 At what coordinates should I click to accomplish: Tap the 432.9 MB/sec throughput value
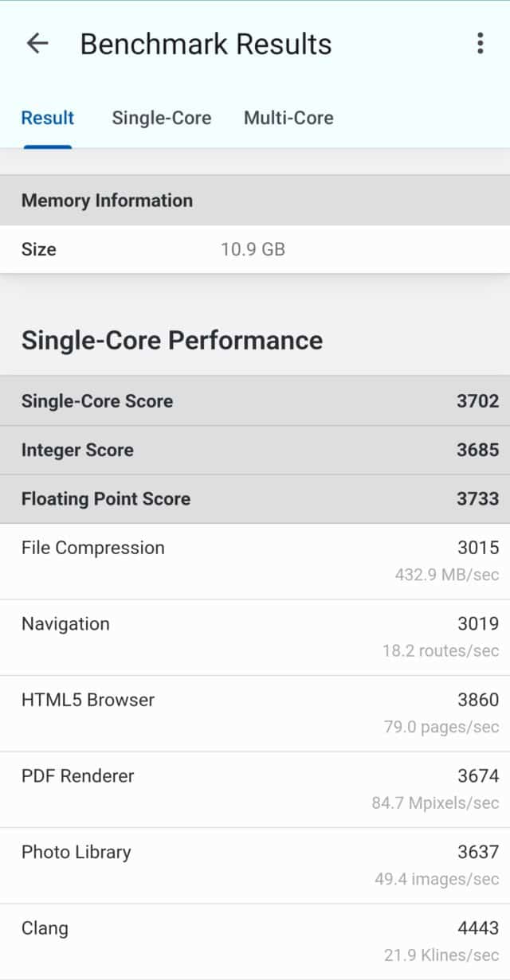pos(447,574)
